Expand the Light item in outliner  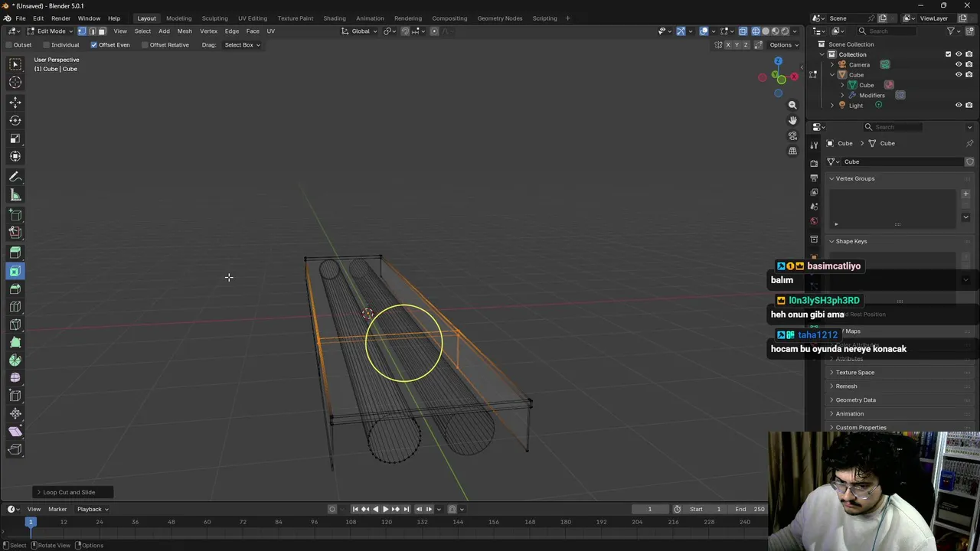[832, 106]
